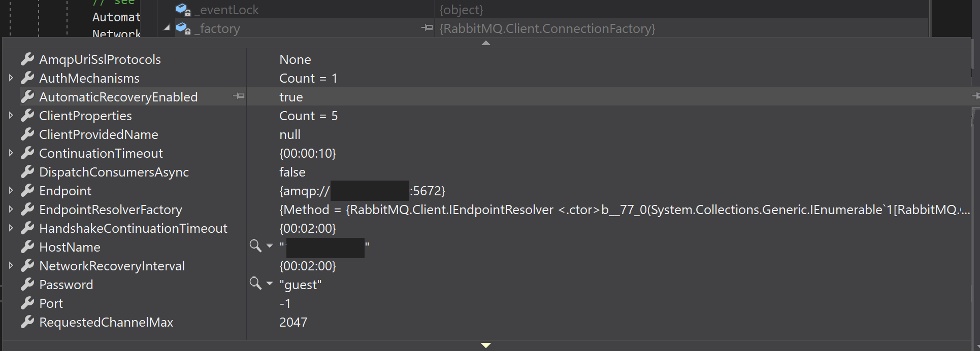The height and width of the screenshot is (351, 980).
Task: Select the _factory value {RabbitMQ.Client.ConnectionFactory}
Action: point(547,28)
